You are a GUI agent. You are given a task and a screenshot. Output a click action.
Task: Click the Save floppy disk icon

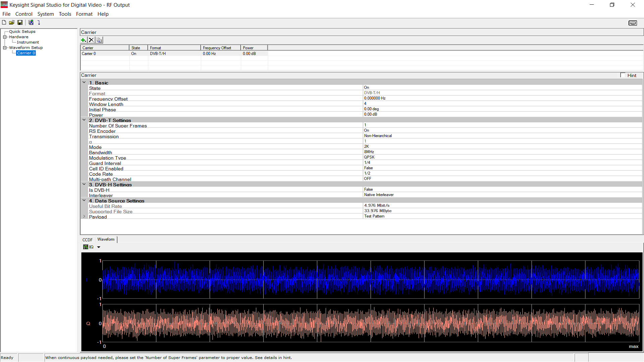tap(20, 22)
